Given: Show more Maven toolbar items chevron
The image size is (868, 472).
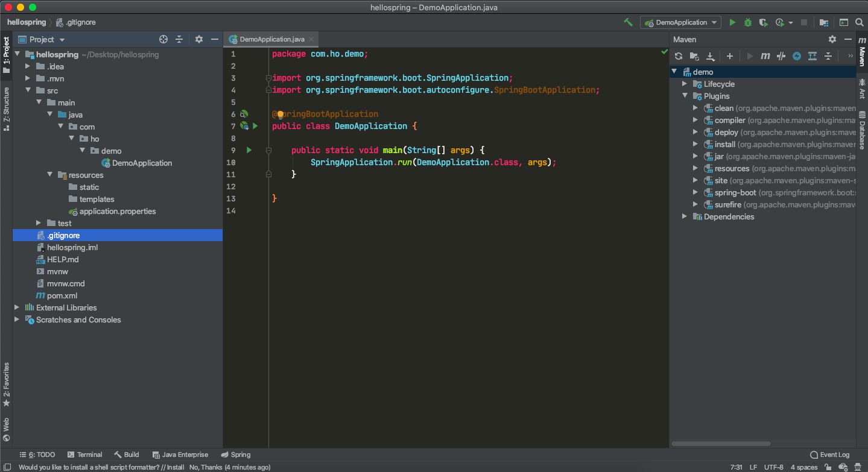Looking at the screenshot, I should 851,56.
